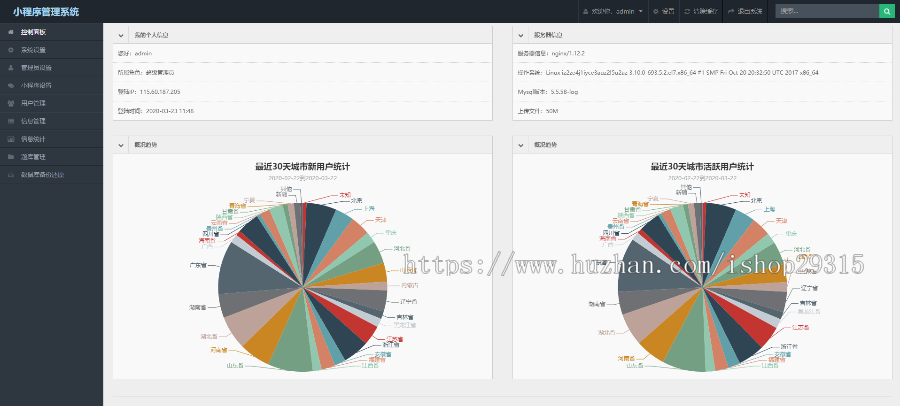Click the 小程序管理系统 title link

[46, 11]
